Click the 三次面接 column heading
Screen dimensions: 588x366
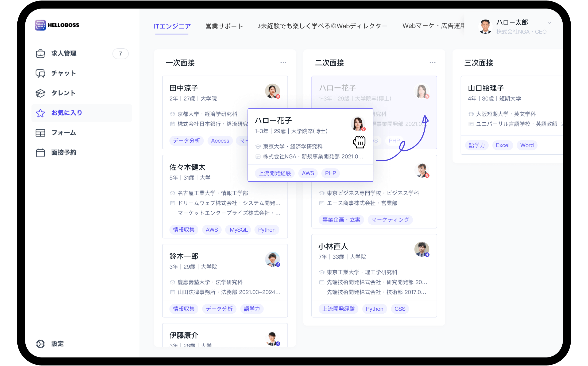(x=479, y=63)
